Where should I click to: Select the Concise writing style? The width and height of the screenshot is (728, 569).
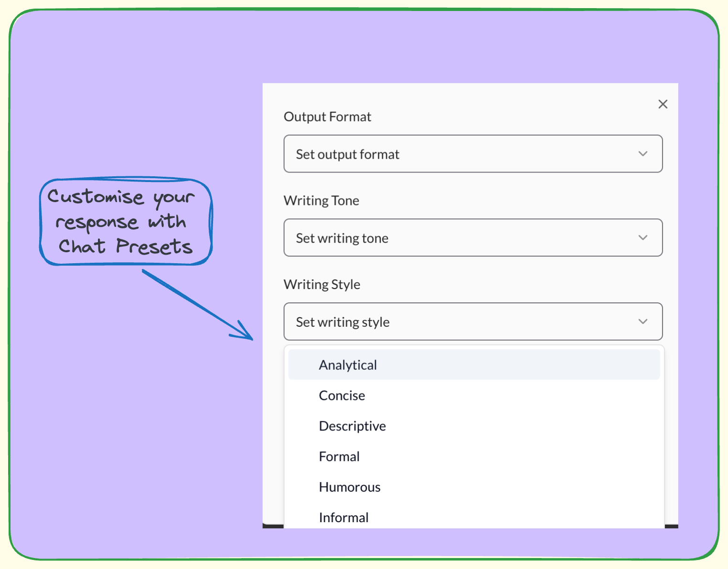[342, 395]
